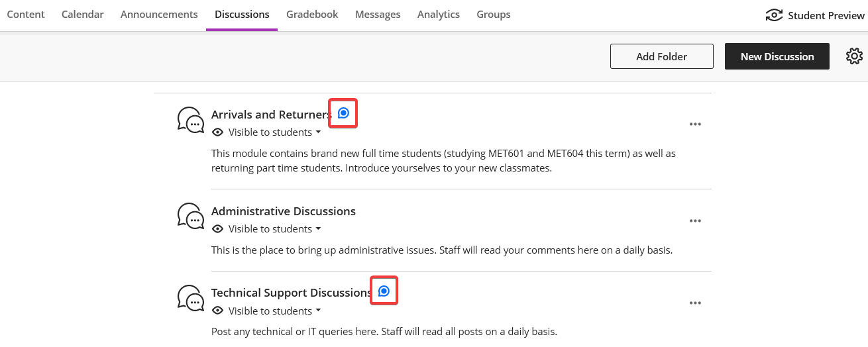Open more options menu for Administrative Discussions
The height and width of the screenshot is (347, 868).
click(695, 221)
